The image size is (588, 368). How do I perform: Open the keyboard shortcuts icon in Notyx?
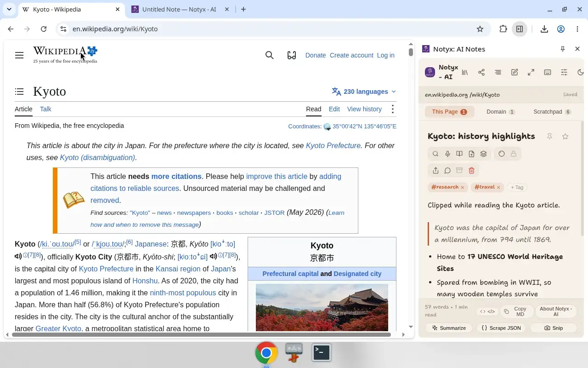[x=548, y=72]
